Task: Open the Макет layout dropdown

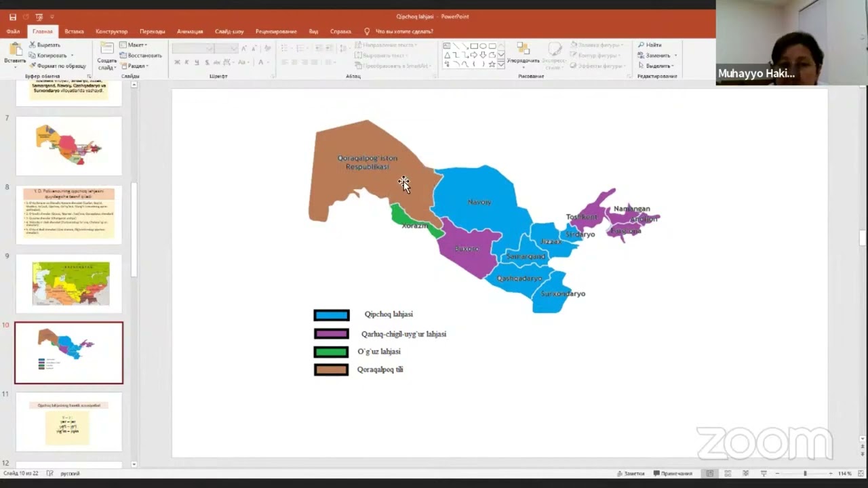Action: click(x=133, y=45)
